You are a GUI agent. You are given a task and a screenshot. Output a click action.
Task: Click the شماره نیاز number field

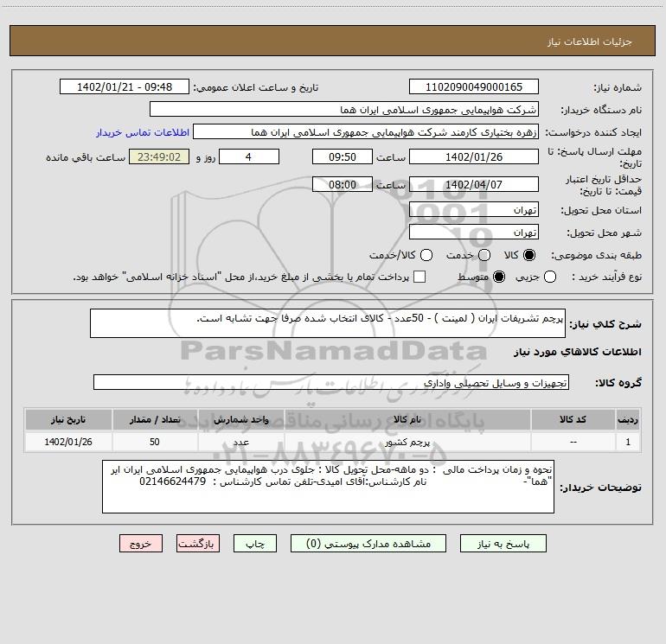tap(473, 87)
